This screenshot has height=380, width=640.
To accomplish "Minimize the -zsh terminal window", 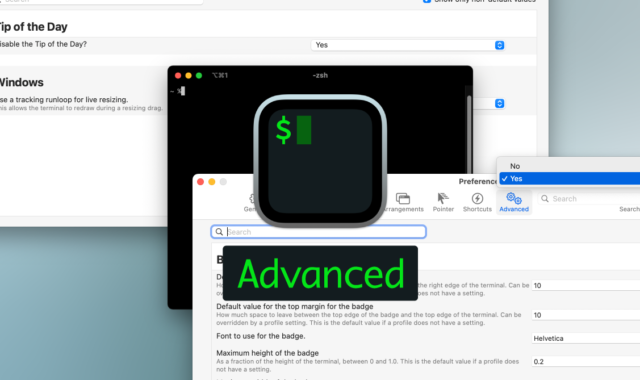I will [188, 76].
